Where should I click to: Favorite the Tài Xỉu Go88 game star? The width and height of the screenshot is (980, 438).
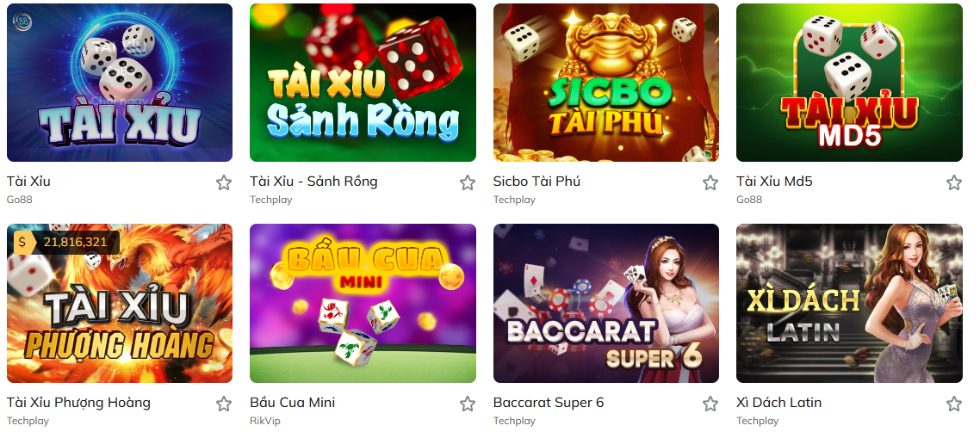coord(224,182)
